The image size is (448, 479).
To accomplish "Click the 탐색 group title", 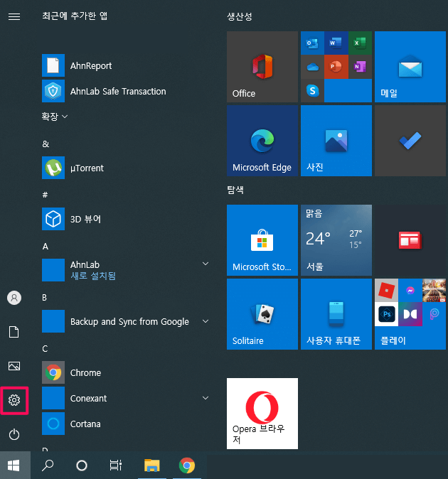I will tap(235, 190).
